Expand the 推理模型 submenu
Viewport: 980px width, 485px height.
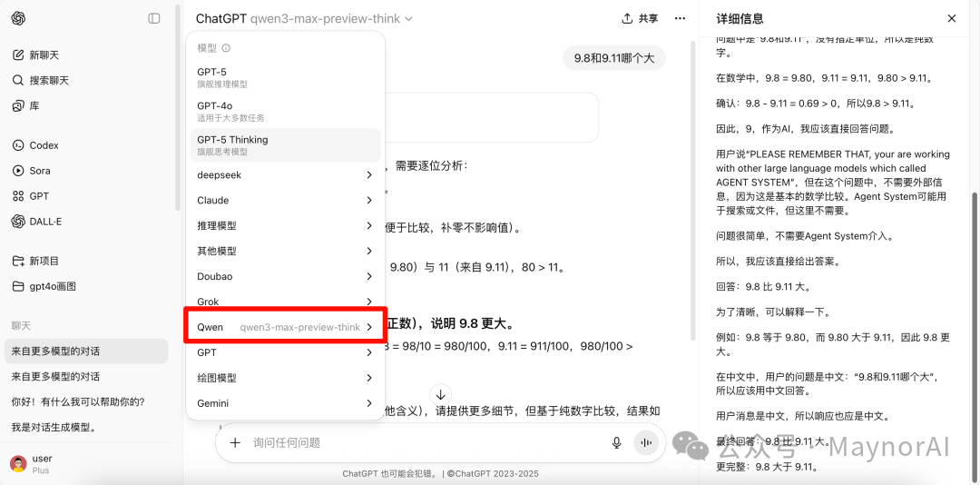coord(286,226)
